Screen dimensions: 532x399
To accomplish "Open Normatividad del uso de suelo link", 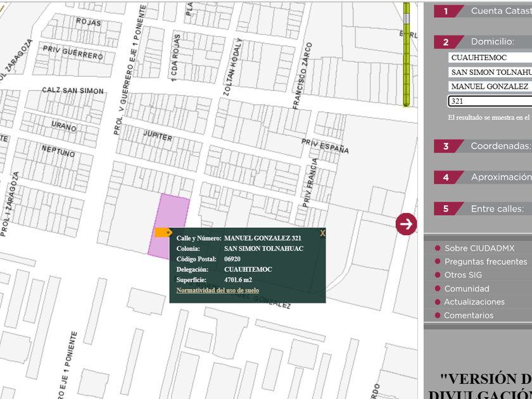I will (x=217, y=291).
